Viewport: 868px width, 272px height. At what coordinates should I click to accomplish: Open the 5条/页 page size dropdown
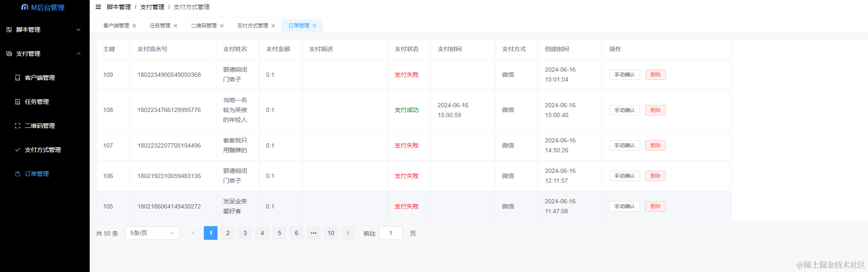(152, 233)
